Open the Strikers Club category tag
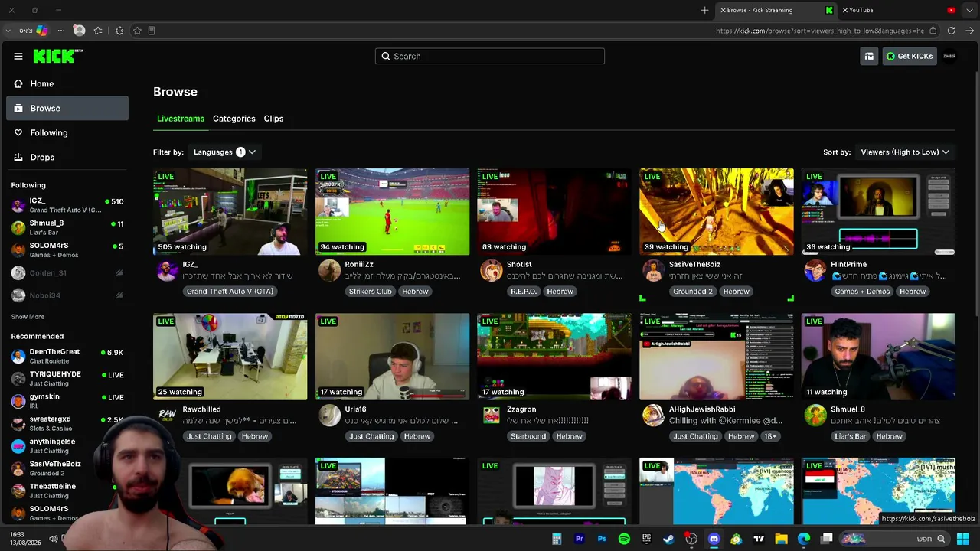The height and width of the screenshot is (551, 980). (x=370, y=292)
